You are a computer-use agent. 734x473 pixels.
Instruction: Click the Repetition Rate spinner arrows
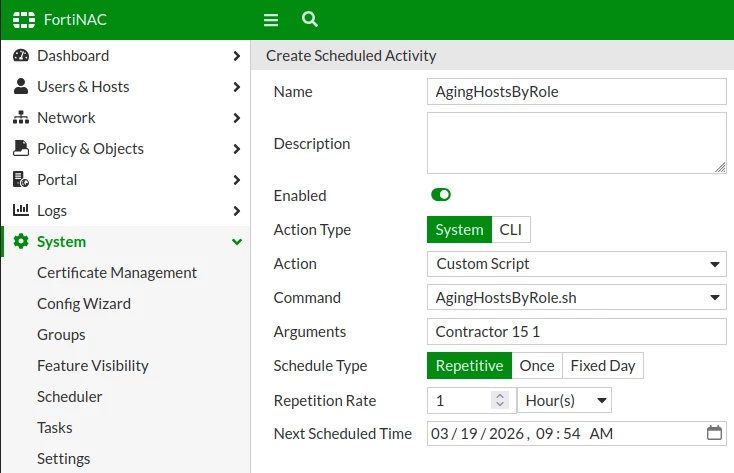(500, 399)
